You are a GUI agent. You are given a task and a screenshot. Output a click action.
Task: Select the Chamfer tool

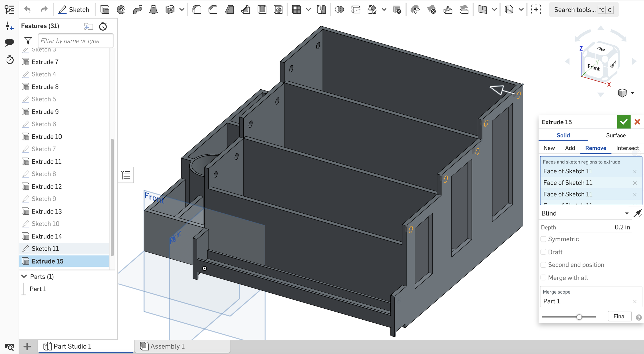click(213, 9)
